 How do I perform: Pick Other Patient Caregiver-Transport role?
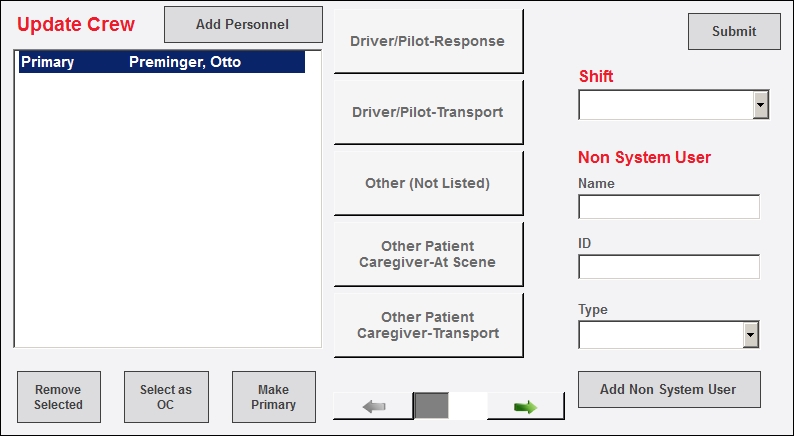coord(428,325)
